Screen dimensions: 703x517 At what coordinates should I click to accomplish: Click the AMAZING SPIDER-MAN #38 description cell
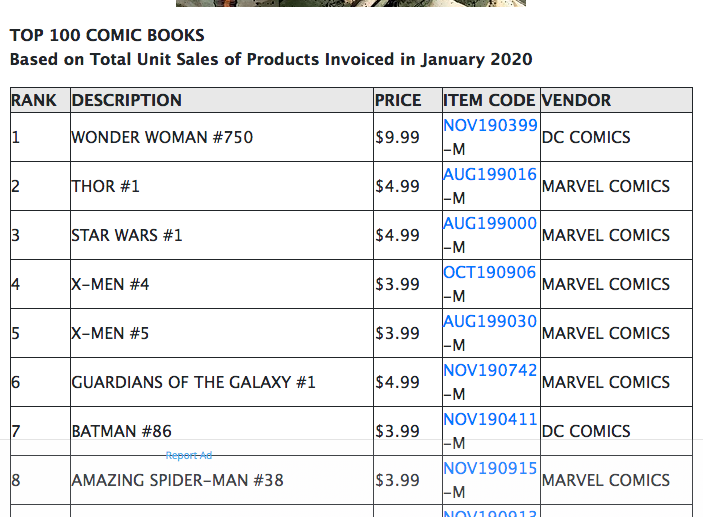(177, 480)
